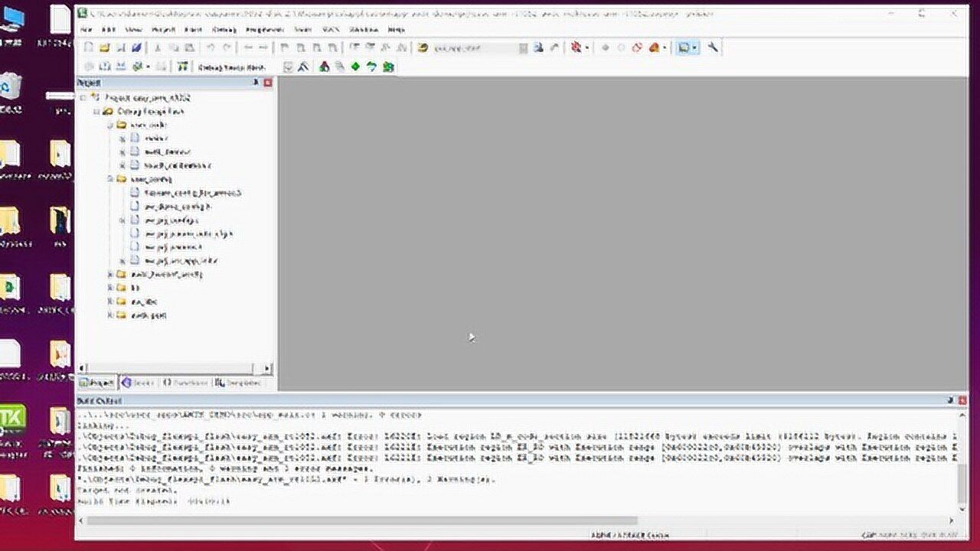Expand the last folder in project tree
Image resolution: width=980 pixels, height=551 pixels.
(x=110, y=315)
